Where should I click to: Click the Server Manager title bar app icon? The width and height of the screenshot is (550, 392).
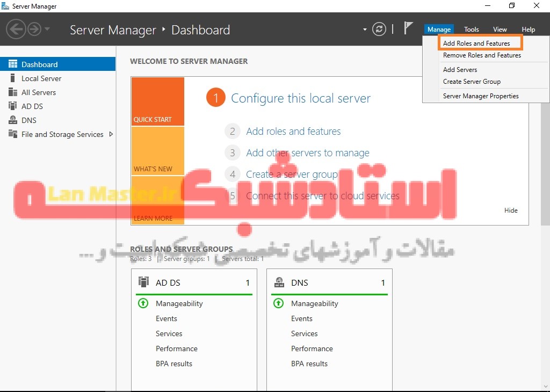tap(5, 6)
